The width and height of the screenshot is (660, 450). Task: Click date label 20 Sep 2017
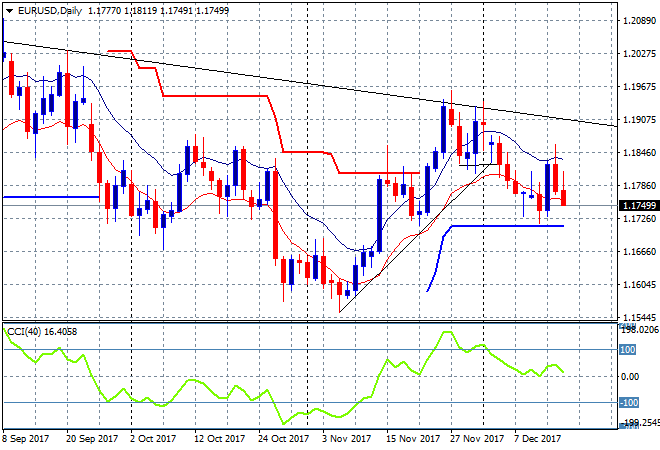click(x=92, y=439)
